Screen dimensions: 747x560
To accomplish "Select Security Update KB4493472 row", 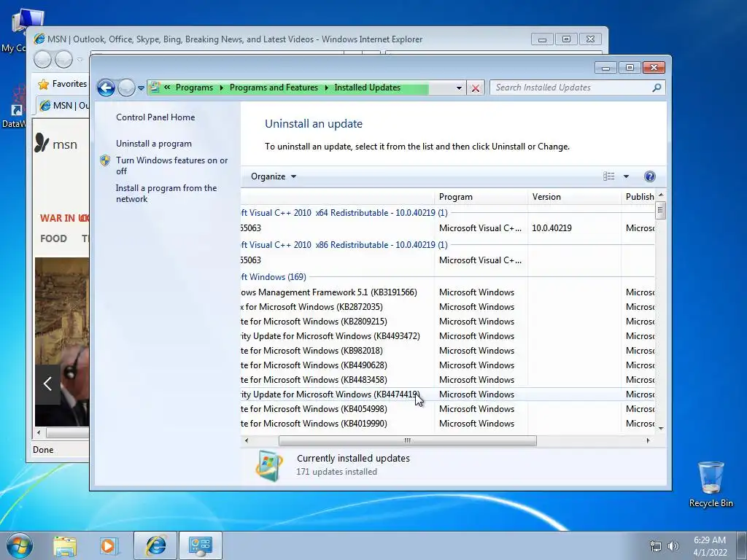I will coord(448,336).
